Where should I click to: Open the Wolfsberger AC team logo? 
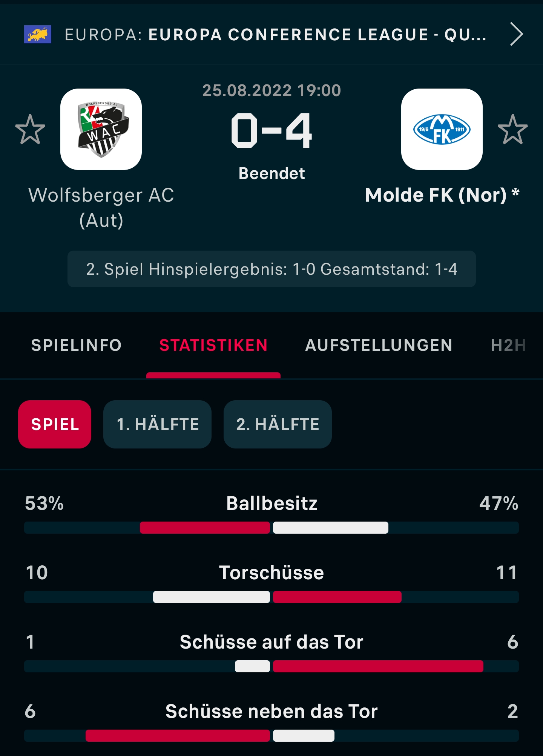[101, 129]
